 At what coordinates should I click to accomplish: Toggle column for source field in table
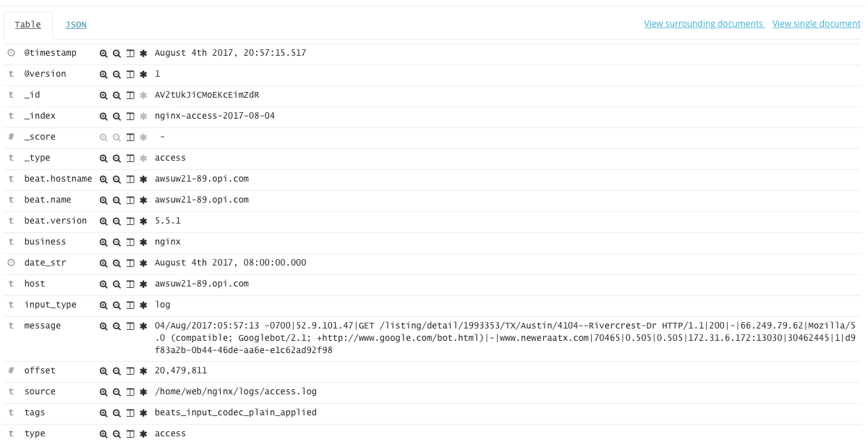click(x=130, y=392)
